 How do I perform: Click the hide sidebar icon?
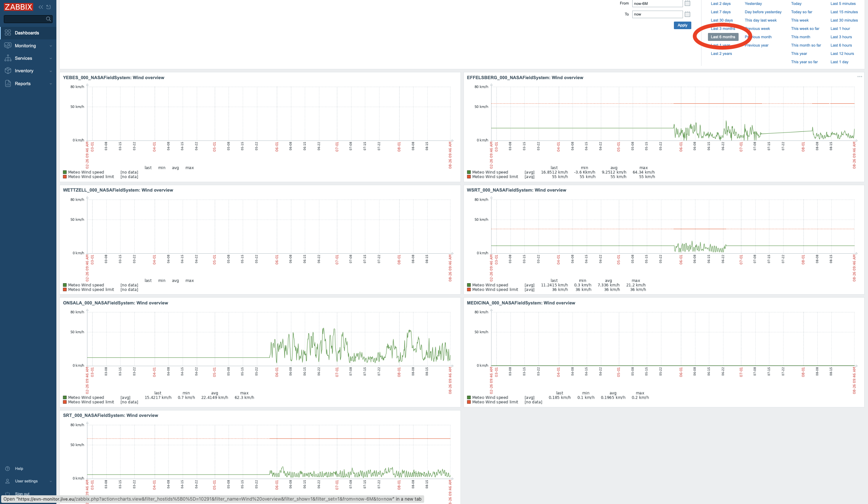click(x=48, y=7)
